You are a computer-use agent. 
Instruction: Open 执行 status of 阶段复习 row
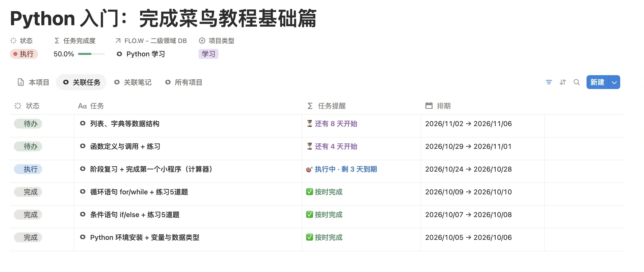point(28,169)
